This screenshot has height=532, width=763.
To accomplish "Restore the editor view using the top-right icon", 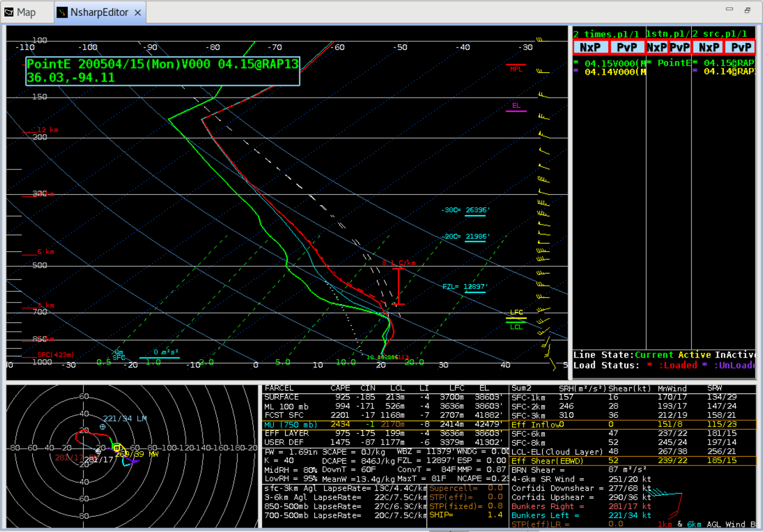I will (x=747, y=10).
